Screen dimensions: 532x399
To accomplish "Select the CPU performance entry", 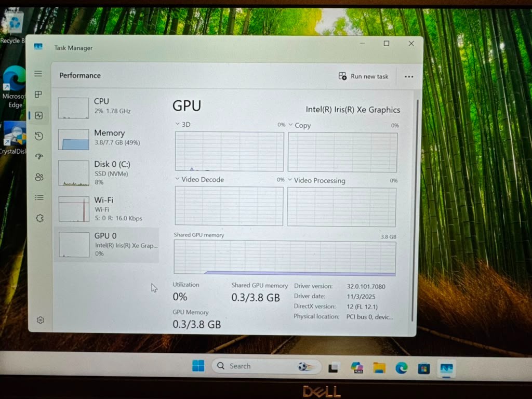I will pos(107,107).
